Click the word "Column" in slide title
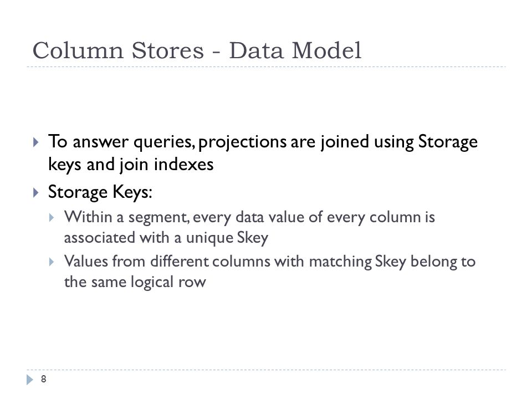532x399 pixels. point(78,50)
